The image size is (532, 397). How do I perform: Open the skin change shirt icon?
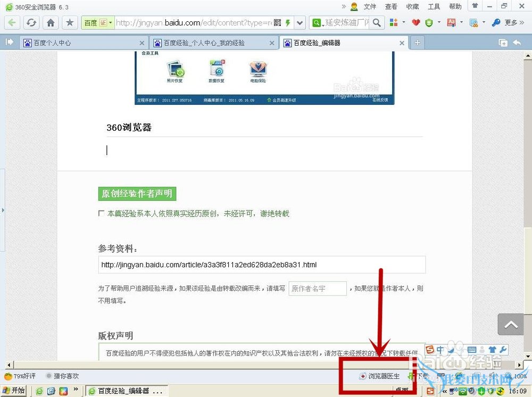tap(475, 6)
